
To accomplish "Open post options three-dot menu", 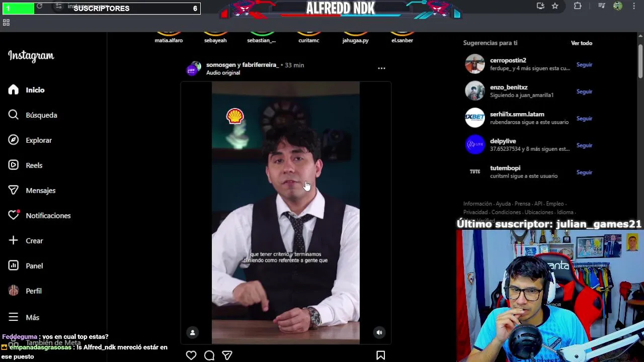I will (381, 68).
